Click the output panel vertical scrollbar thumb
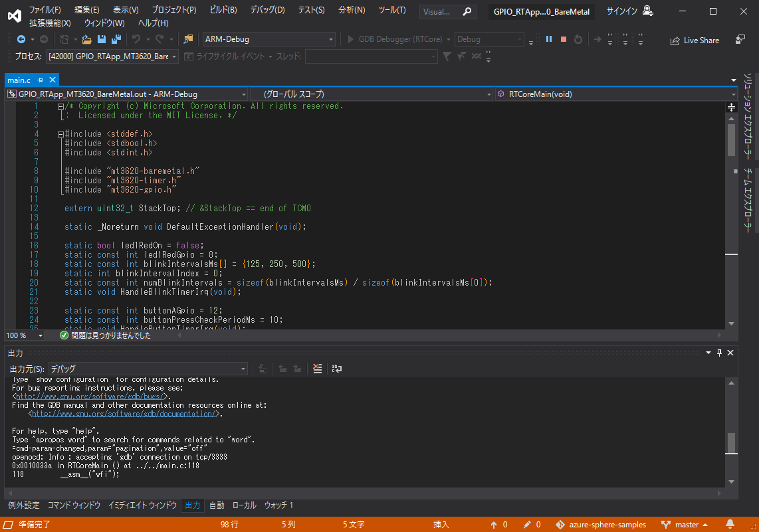Screen dimensions: 759x532 coord(731,442)
